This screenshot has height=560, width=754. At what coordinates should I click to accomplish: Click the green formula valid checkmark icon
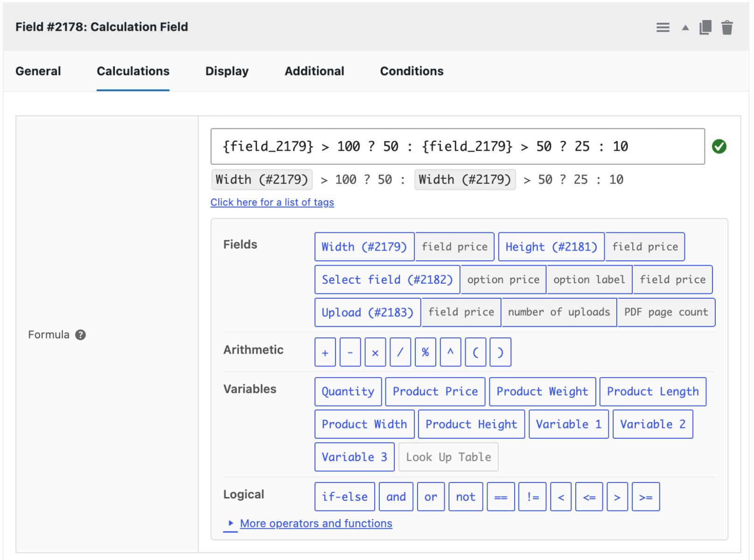(719, 147)
